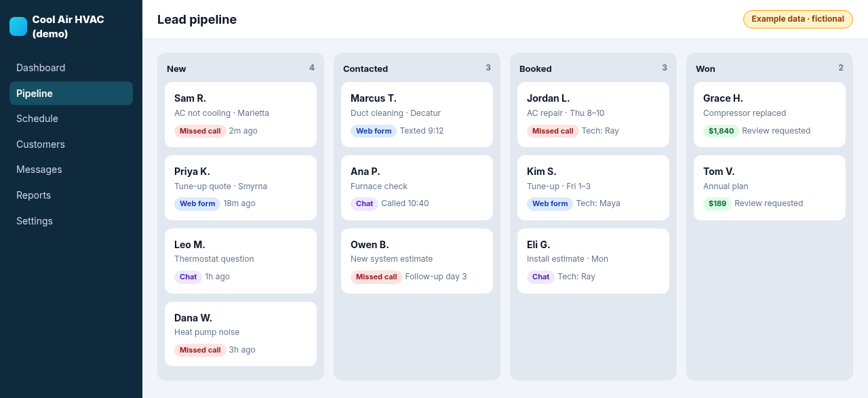Image resolution: width=868 pixels, height=398 pixels.
Task: Click Chat tag on Leo M.
Action: (188, 277)
